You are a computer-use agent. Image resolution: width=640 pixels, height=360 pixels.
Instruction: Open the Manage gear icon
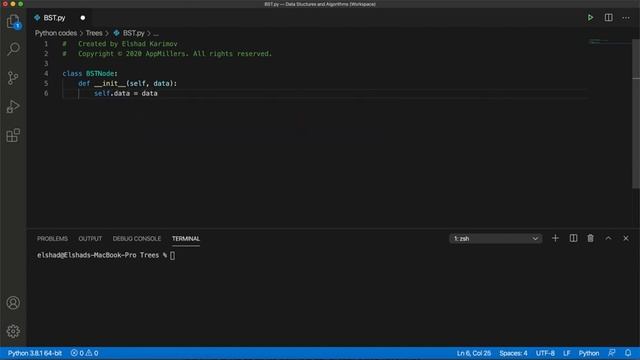click(13, 331)
